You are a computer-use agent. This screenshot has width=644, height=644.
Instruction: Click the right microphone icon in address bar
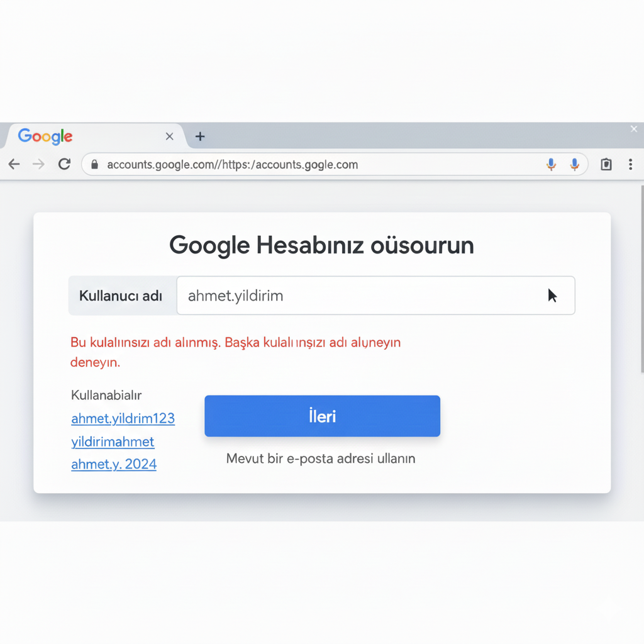pos(574,165)
